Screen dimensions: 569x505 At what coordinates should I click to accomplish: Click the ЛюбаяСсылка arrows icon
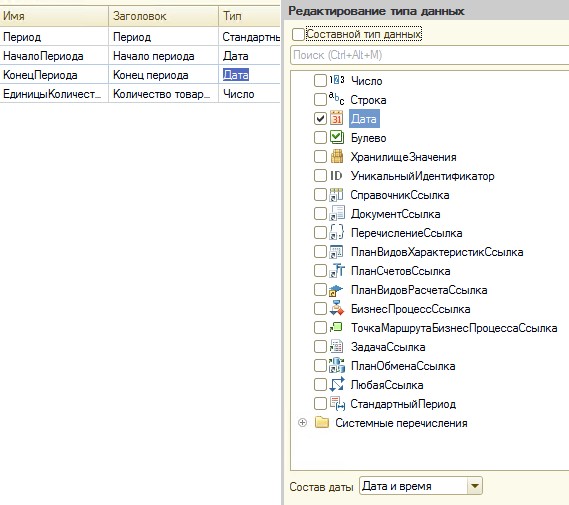point(337,385)
